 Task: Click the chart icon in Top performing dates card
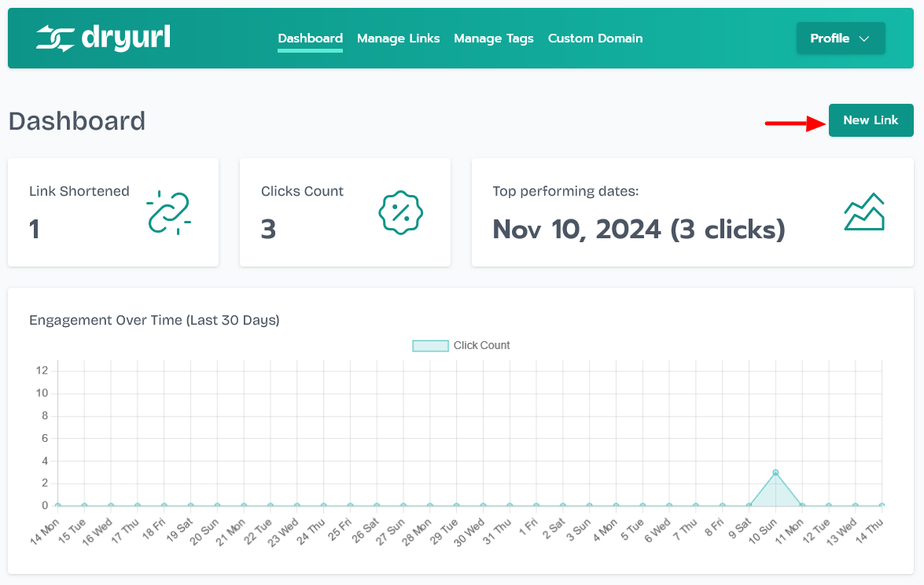864,212
